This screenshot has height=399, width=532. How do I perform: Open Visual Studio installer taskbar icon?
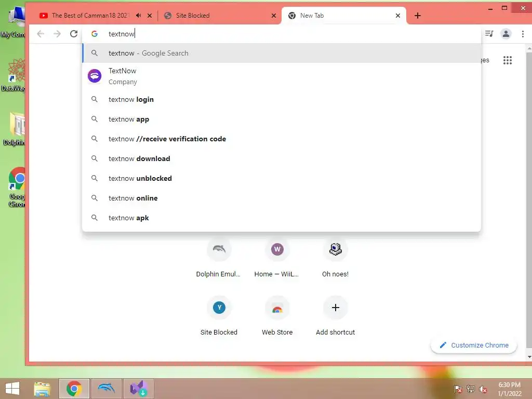[x=138, y=389]
